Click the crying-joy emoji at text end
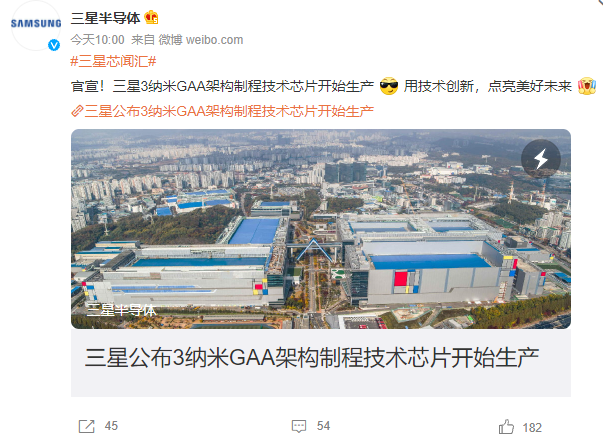This screenshot has height=443, width=603. pos(587,86)
